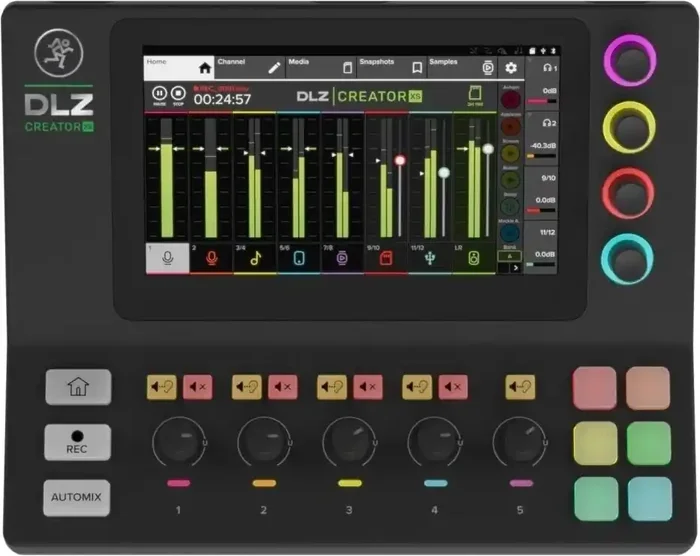Toggle solo for channel 2
The width and height of the screenshot is (700, 556).
point(247,387)
